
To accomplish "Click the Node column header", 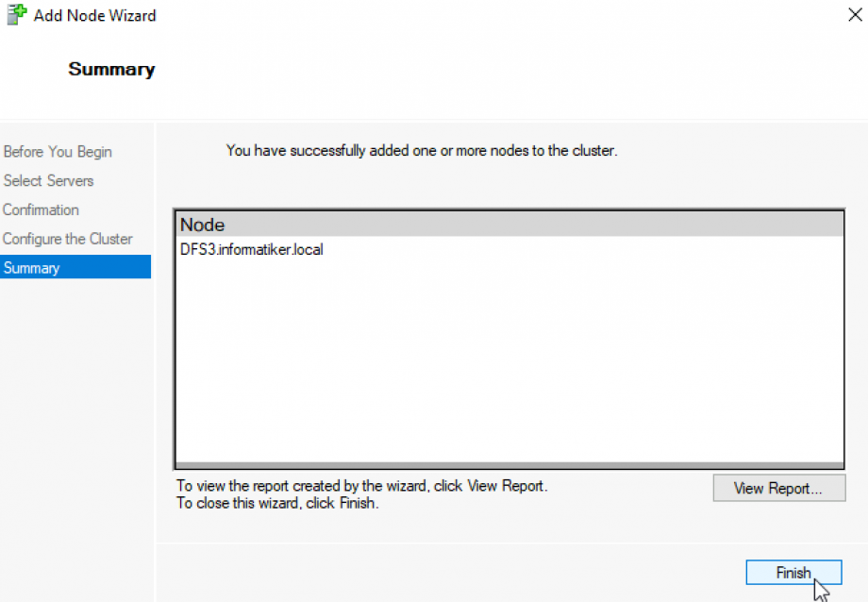I will pyautogui.click(x=205, y=225).
